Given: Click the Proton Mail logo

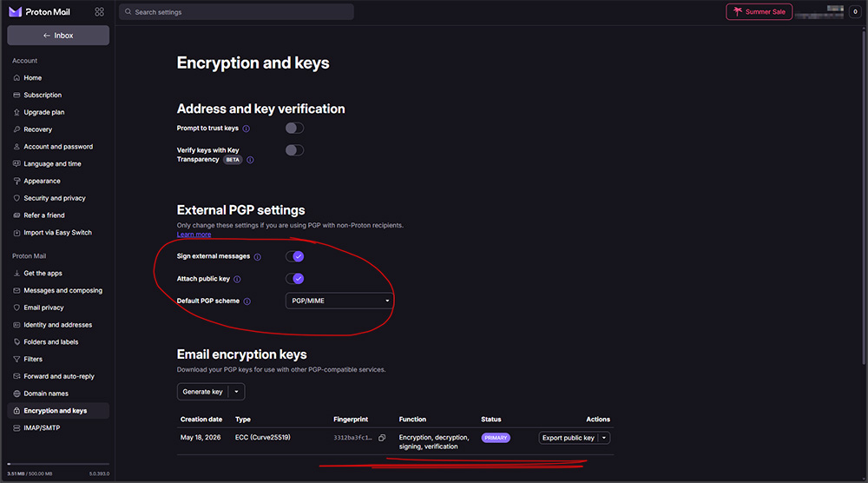Looking at the screenshot, I should 39,11.
